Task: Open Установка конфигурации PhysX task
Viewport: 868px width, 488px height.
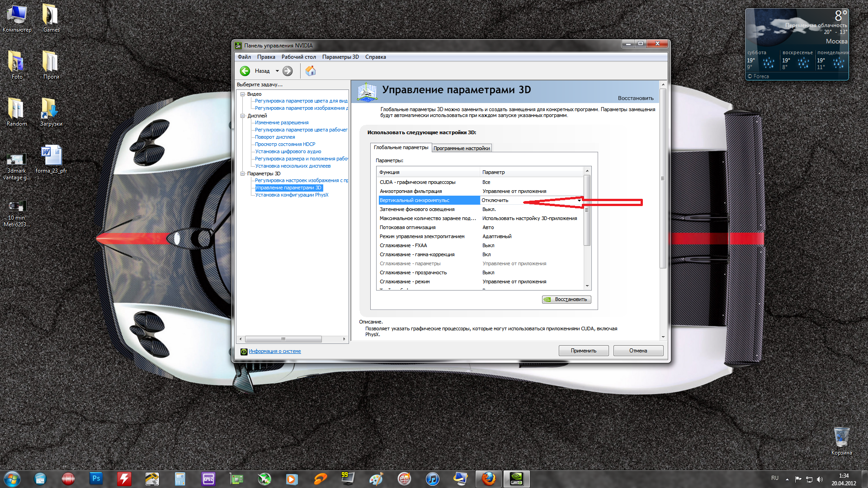Action: pos(292,195)
